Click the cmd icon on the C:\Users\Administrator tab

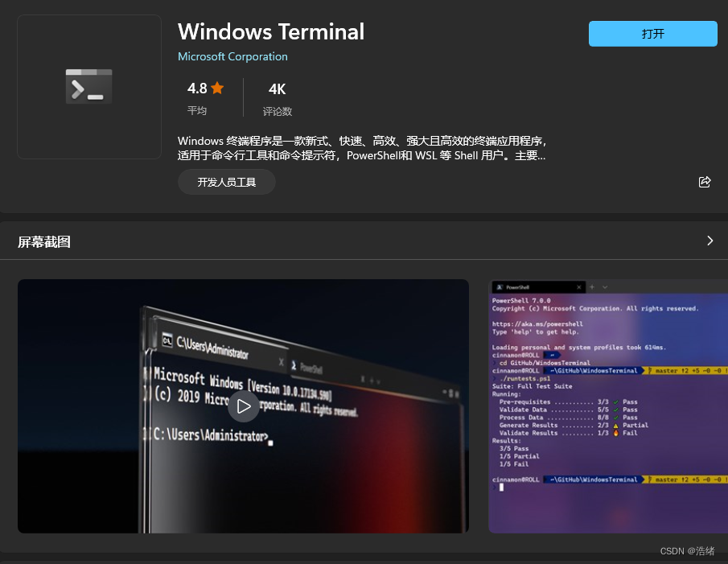pyautogui.click(x=168, y=340)
